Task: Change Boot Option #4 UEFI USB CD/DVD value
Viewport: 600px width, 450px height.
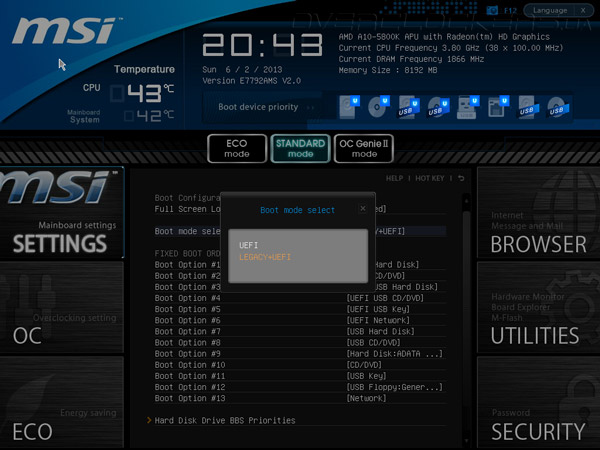Action: tap(385, 298)
